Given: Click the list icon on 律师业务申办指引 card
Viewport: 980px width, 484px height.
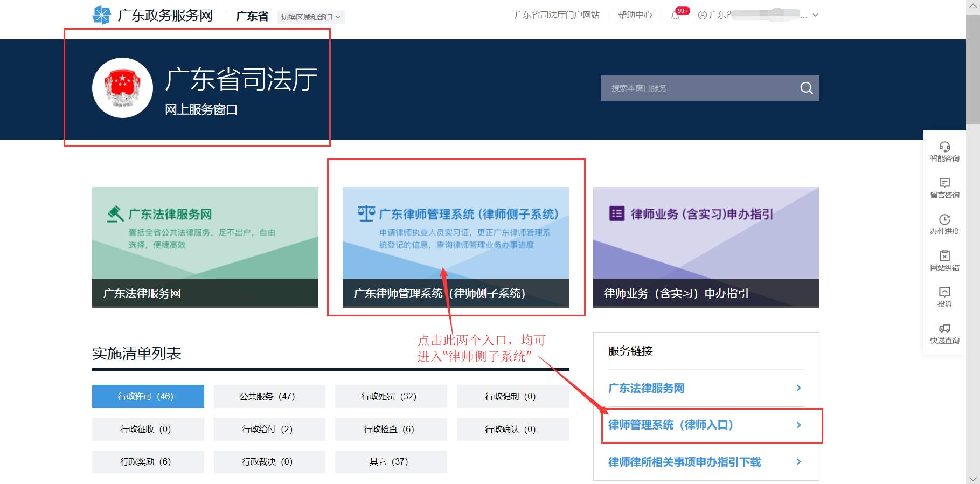Looking at the screenshot, I should pos(617,213).
